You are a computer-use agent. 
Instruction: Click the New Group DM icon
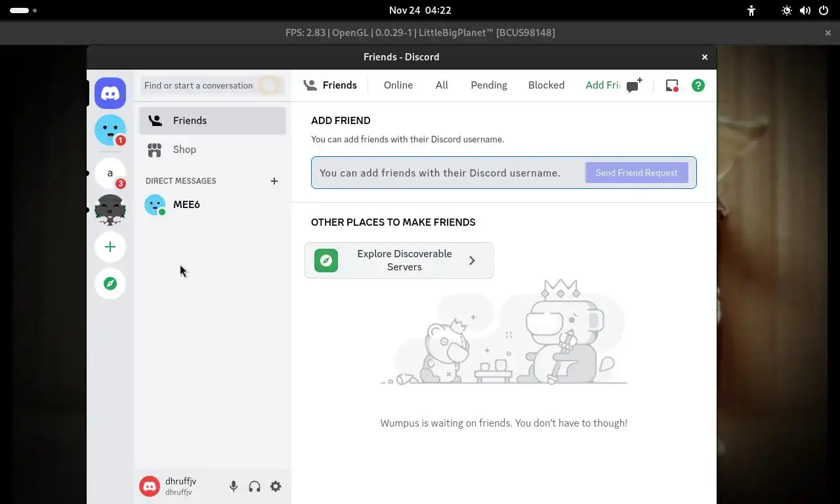[634, 85]
